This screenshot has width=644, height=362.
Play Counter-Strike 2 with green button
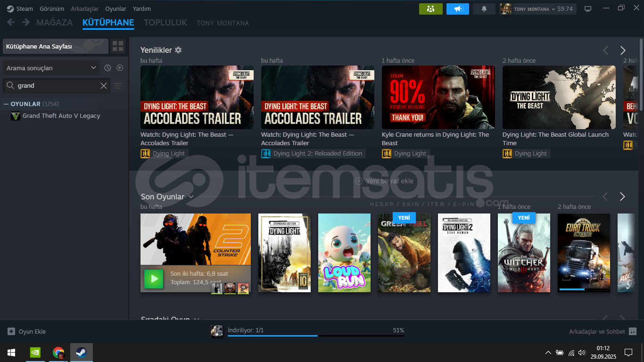tap(154, 279)
